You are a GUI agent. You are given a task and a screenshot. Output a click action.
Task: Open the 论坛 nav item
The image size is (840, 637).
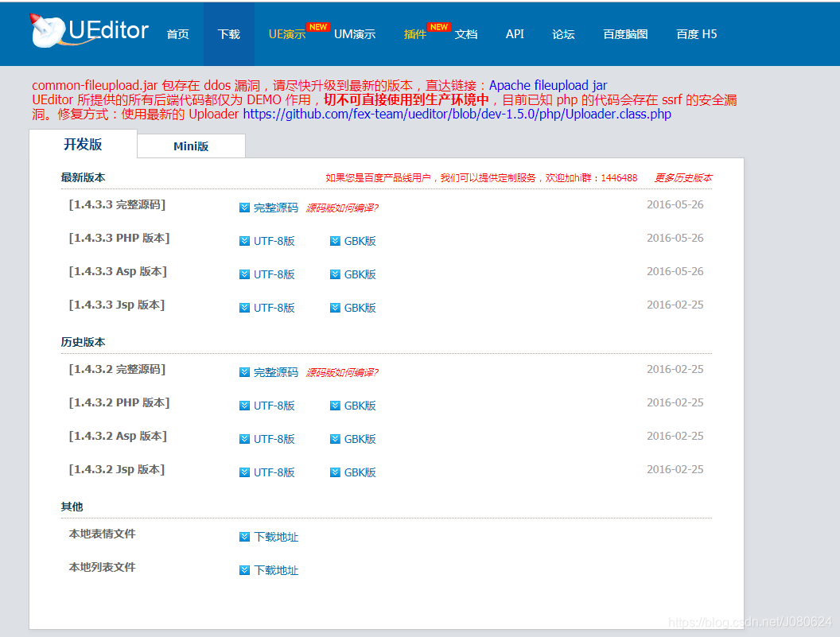563,34
